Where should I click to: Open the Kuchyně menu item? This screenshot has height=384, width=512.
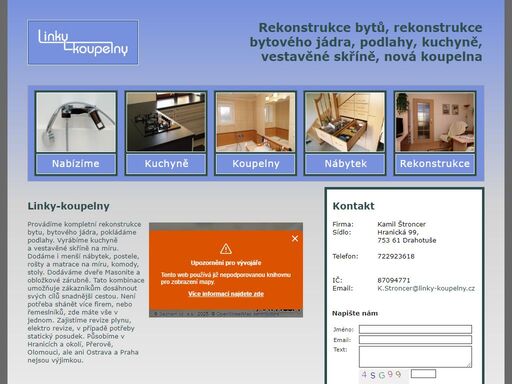[166, 164]
